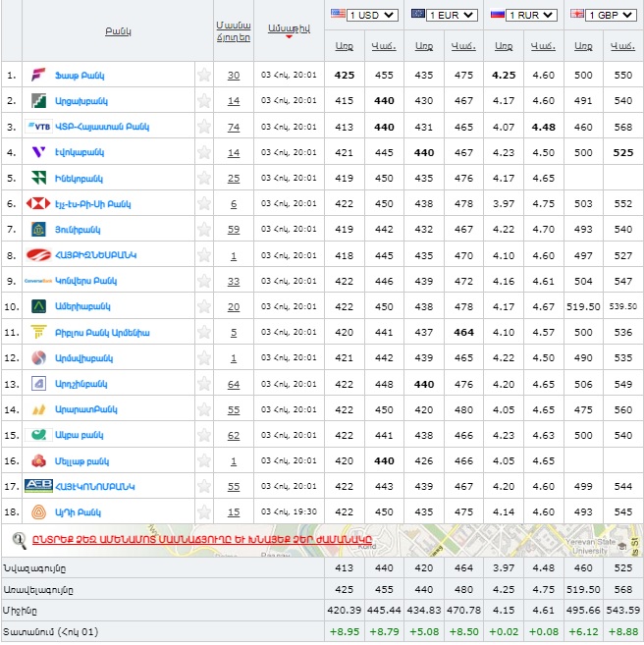Viewport: 644px width, 645px height.
Task: Click the Fast Bank logo icon
Action: pos(39,75)
